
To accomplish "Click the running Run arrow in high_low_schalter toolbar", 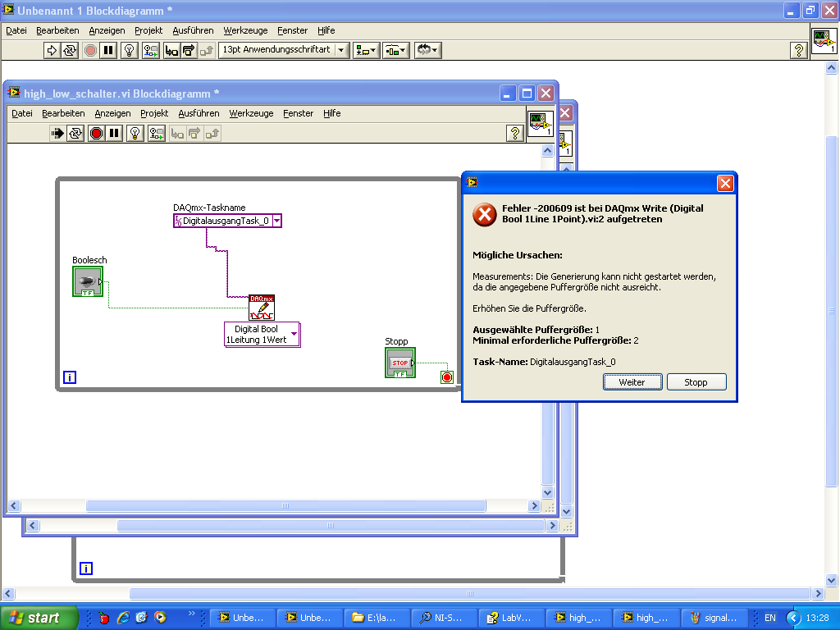I will click(x=57, y=134).
